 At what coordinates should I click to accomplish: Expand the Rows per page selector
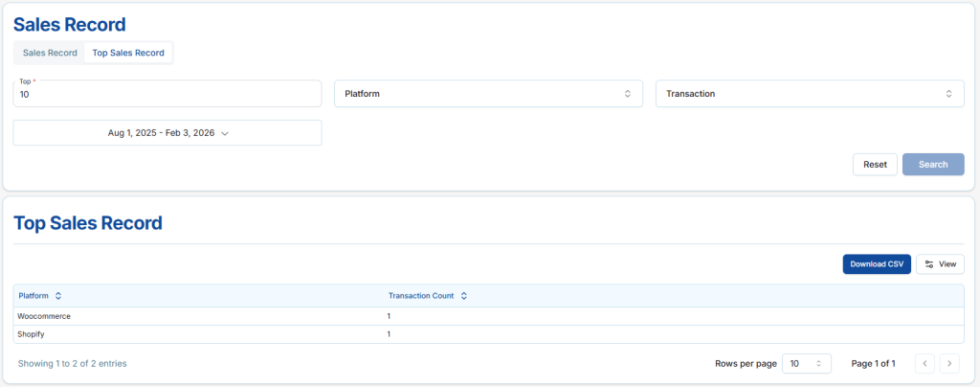coord(806,363)
